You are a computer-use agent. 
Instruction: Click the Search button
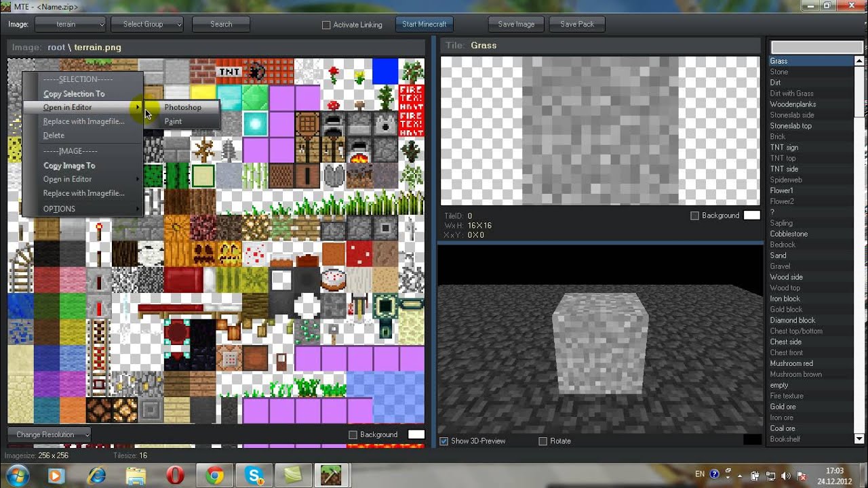click(x=221, y=24)
